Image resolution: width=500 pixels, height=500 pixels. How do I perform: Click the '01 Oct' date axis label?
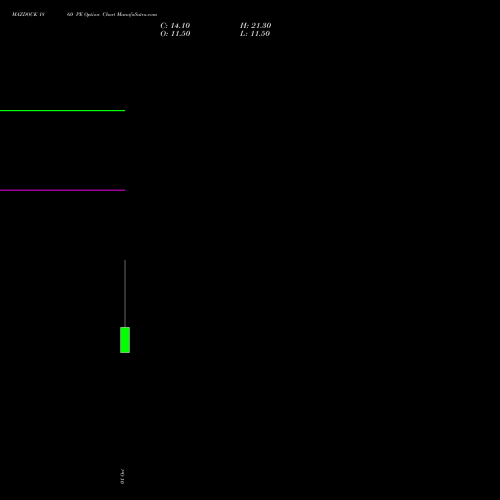coord(122,477)
